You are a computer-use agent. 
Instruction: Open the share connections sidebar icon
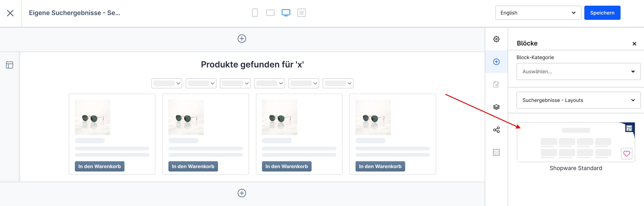[496, 130]
